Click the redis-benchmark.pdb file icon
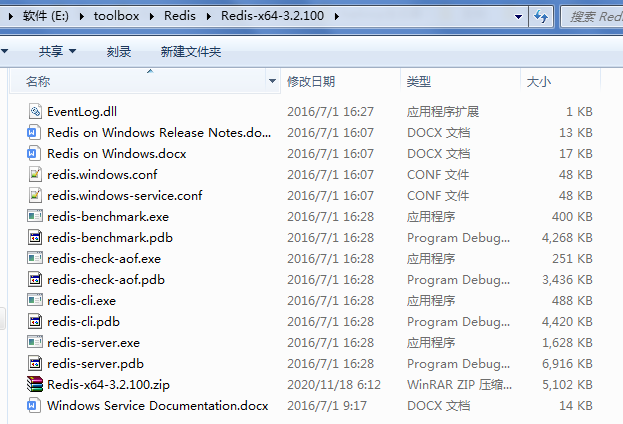This screenshot has width=623, height=424. coord(35,238)
